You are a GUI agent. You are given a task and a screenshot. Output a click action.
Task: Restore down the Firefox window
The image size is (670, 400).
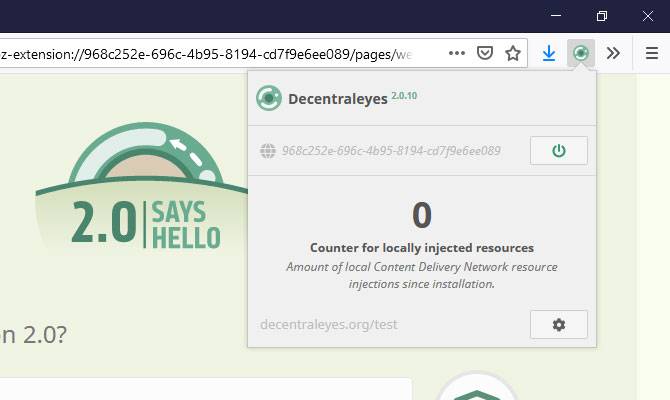602,16
